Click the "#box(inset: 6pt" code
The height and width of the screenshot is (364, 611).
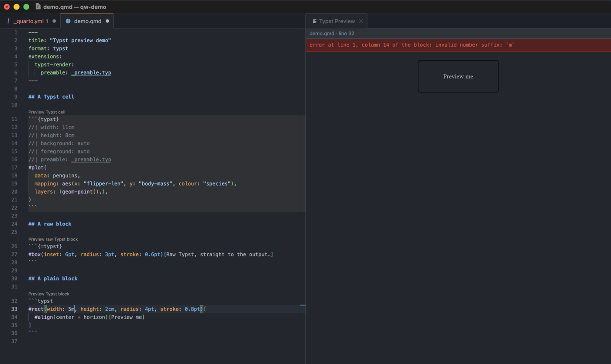[x=51, y=254]
